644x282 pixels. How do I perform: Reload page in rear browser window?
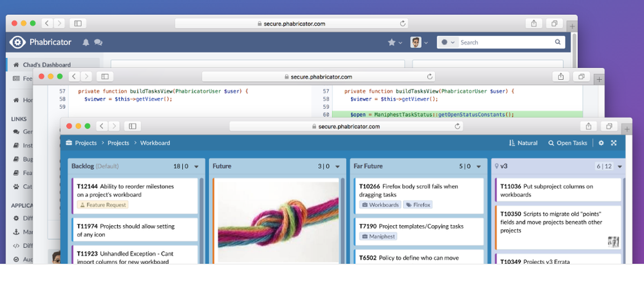pos(403,23)
